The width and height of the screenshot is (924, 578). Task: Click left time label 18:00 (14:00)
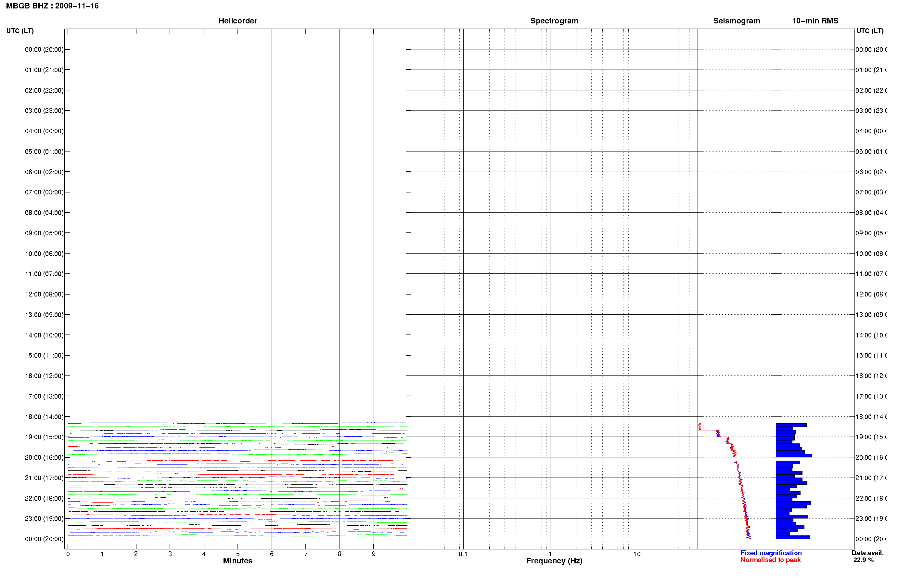pos(44,417)
